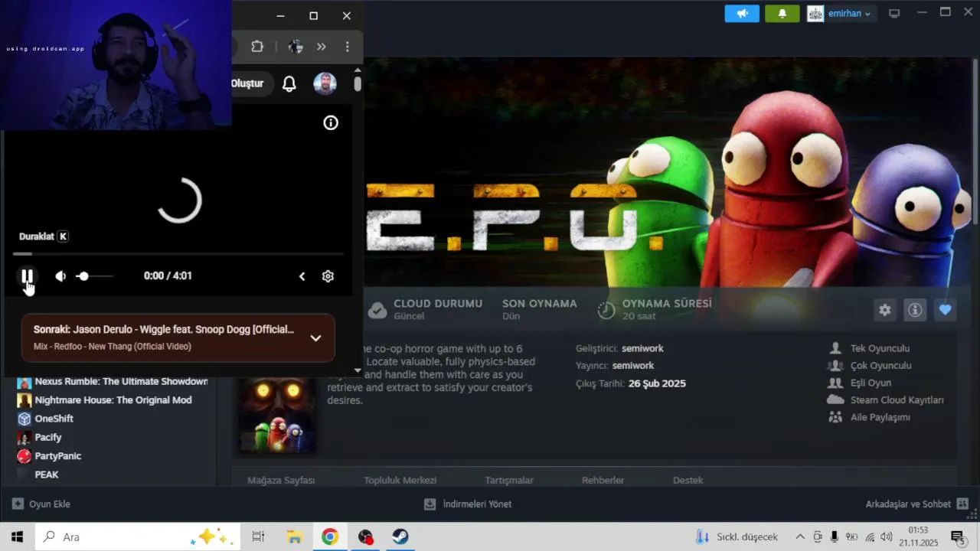The height and width of the screenshot is (551, 980).
Task: Click Steam Cloud Kayıtları entry
Action: pyautogui.click(x=886, y=400)
